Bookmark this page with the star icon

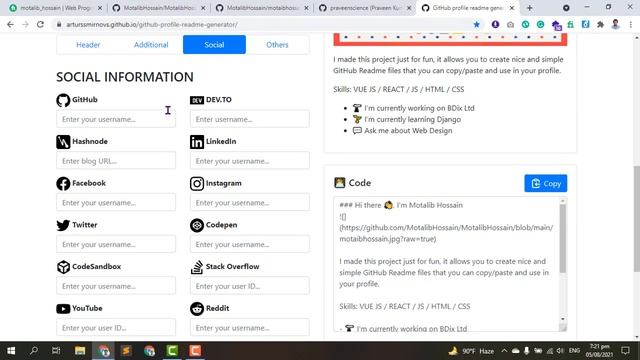476,24
